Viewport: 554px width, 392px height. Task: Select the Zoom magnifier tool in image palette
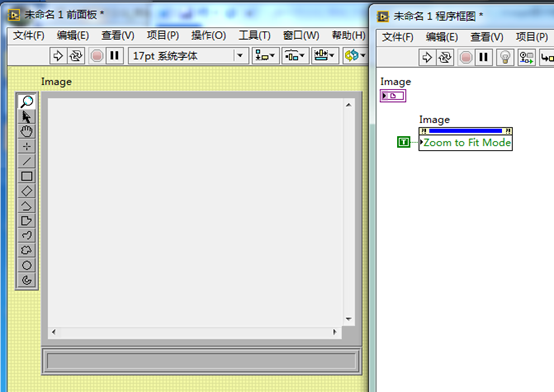point(26,102)
